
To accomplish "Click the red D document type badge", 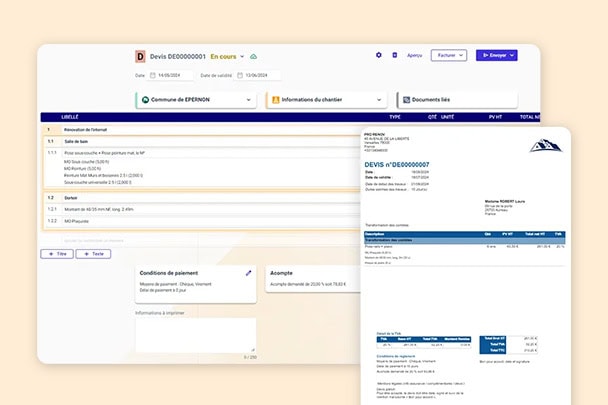I will tap(140, 56).
